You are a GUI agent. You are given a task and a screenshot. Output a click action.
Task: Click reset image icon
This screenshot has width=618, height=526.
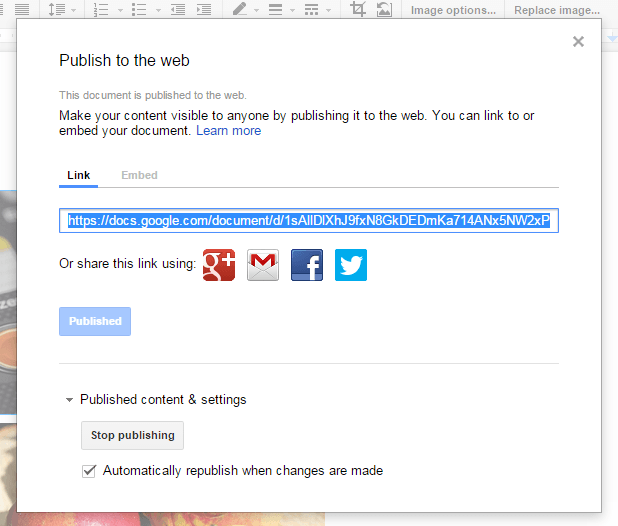[x=384, y=9]
